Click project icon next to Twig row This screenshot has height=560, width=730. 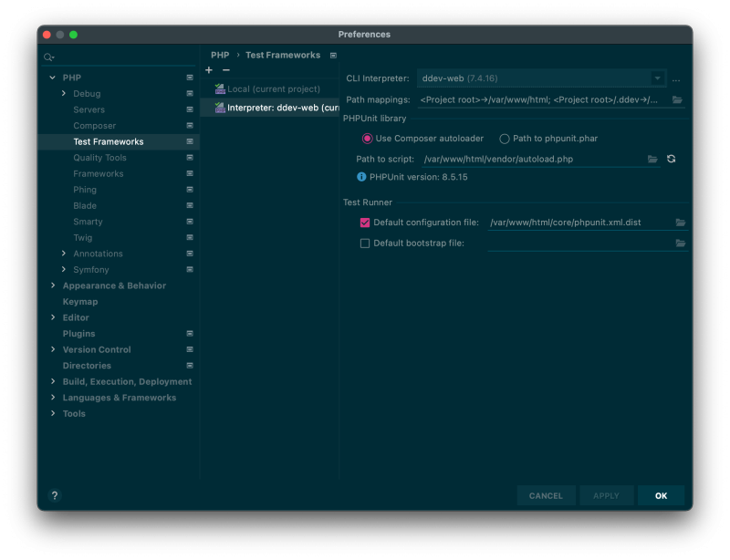click(190, 237)
